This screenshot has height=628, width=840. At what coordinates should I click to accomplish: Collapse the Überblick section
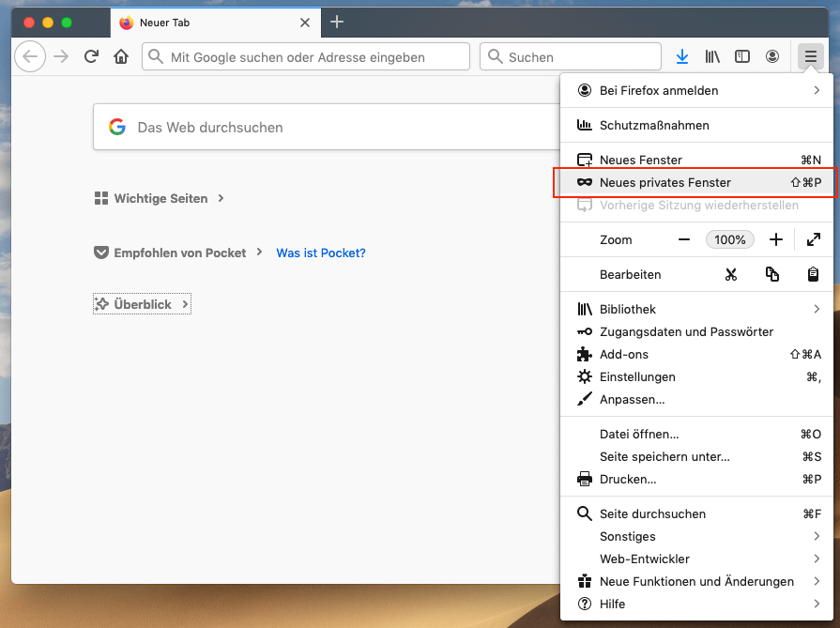[x=142, y=304]
